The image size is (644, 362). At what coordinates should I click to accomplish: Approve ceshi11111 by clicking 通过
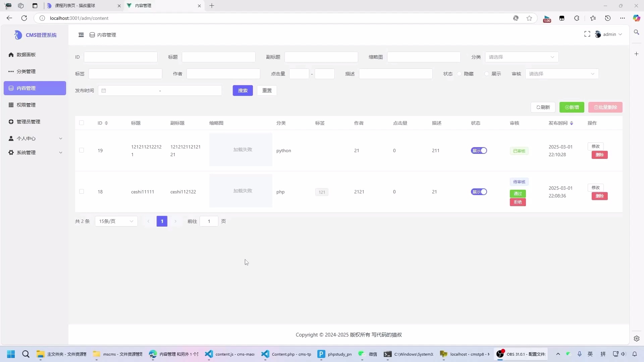[x=518, y=193]
